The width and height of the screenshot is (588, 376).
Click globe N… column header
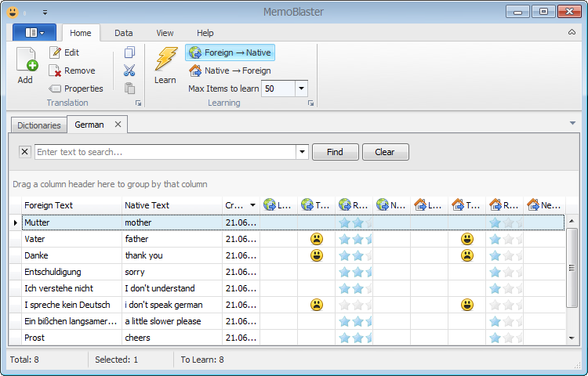[x=391, y=205]
